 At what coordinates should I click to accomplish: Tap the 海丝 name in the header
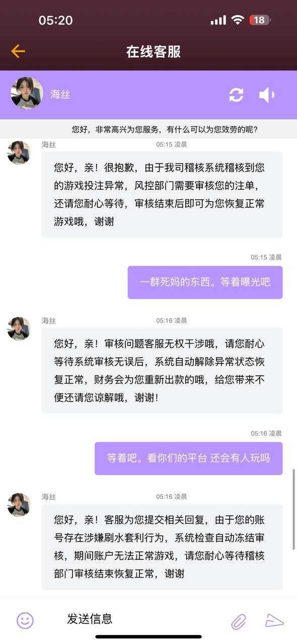coord(60,94)
